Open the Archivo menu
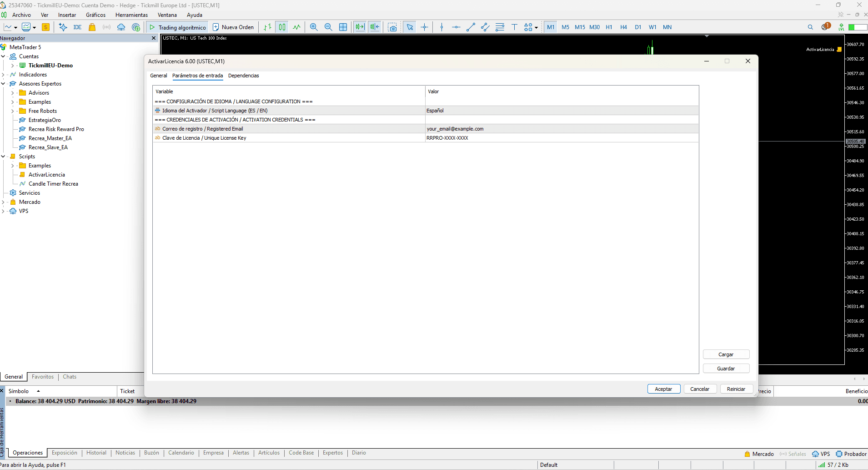The height and width of the screenshot is (470, 868). coord(21,15)
